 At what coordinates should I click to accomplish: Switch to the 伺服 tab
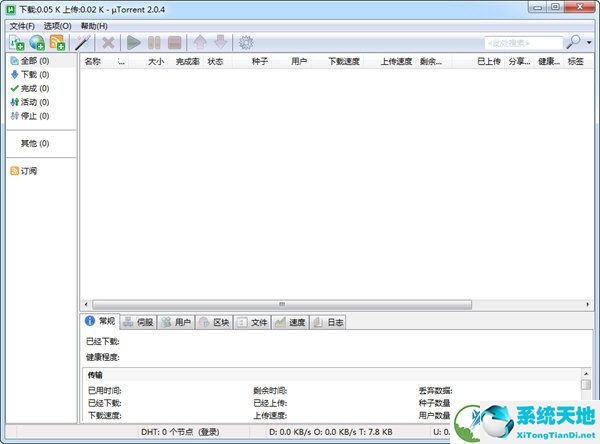click(x=139, y=323)
